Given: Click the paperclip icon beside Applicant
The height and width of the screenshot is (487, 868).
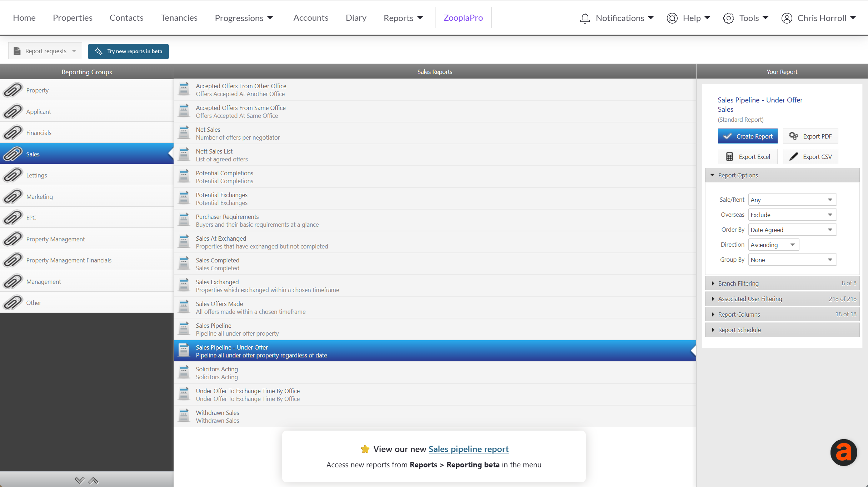Looking at the screenshot, I should point(13,111).
